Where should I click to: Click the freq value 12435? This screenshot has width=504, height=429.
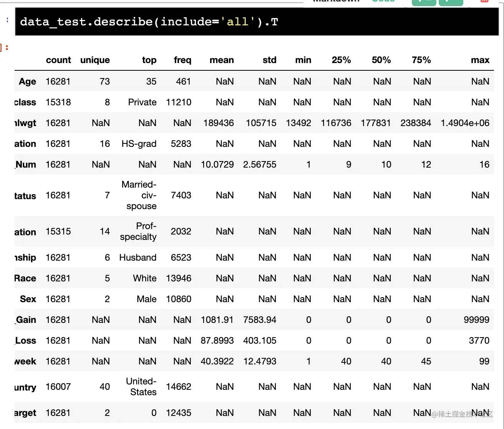(x=179, y=413)
